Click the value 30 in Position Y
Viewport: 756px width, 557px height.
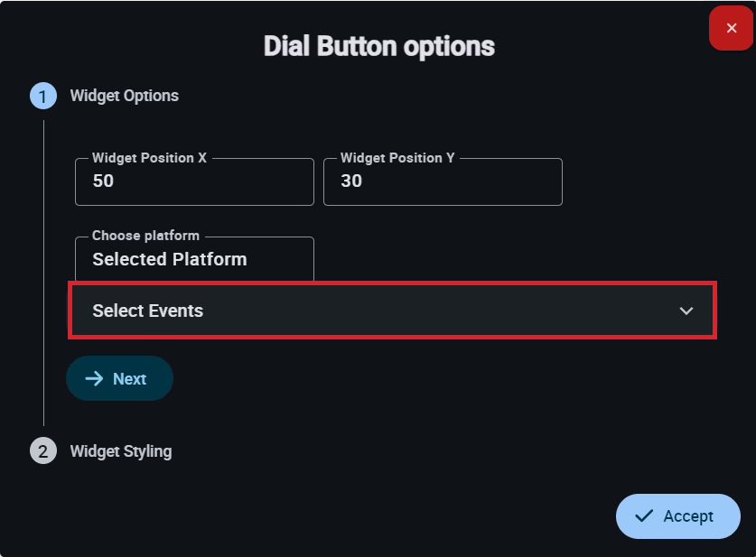click(x=351, y=181)
